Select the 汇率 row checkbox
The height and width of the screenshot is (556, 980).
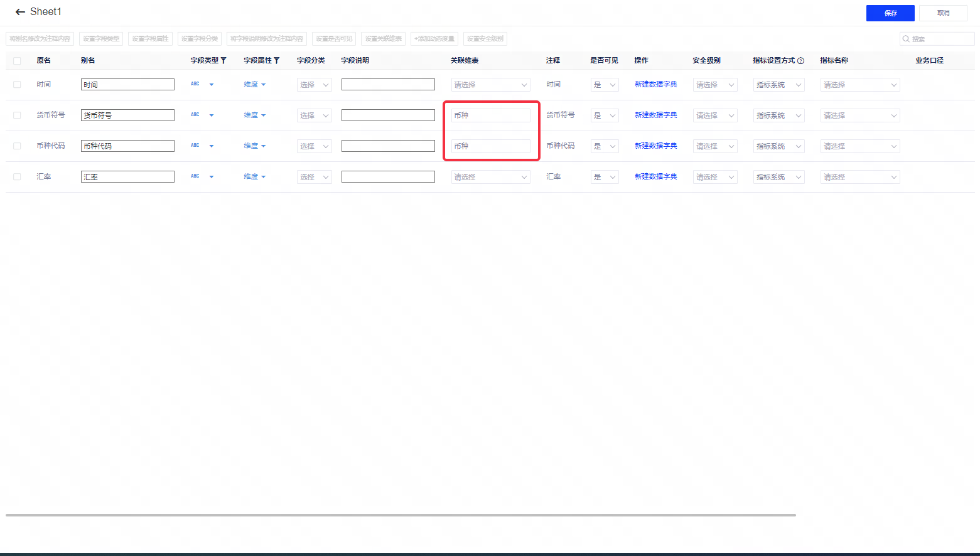click(17, 177)
